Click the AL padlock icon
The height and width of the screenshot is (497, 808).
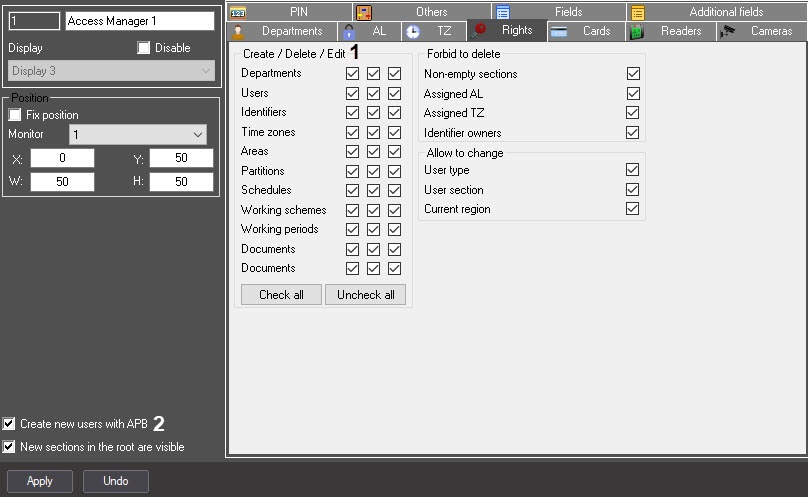click(349, 32)
